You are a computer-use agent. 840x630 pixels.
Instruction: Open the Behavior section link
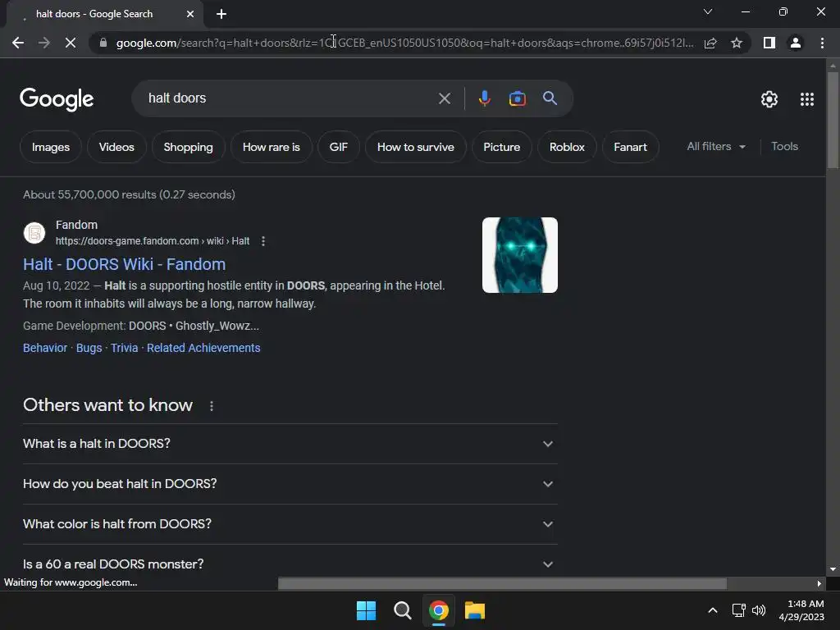pos(45,348)
